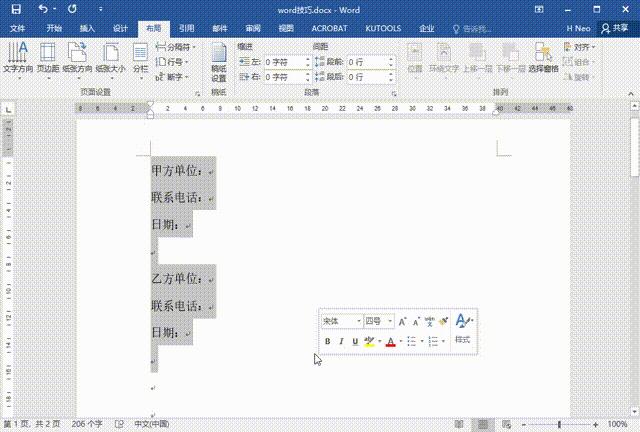Viewport: 640px width, 432px height.
Task: Click the H Neo account name
Action: point(578,28)
